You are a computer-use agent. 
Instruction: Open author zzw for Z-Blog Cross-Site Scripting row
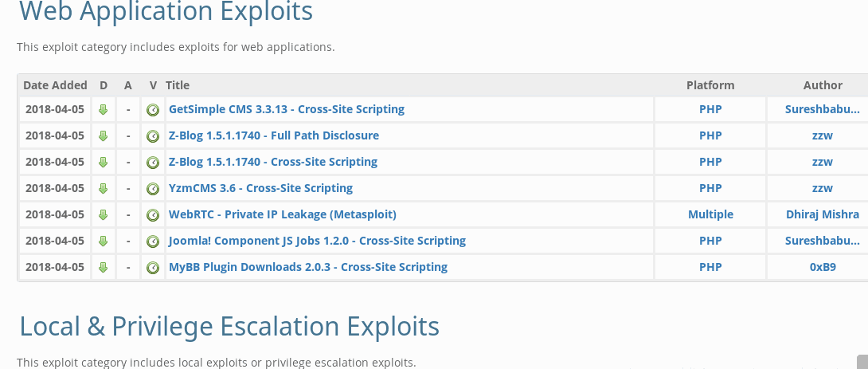coord(822,162)
